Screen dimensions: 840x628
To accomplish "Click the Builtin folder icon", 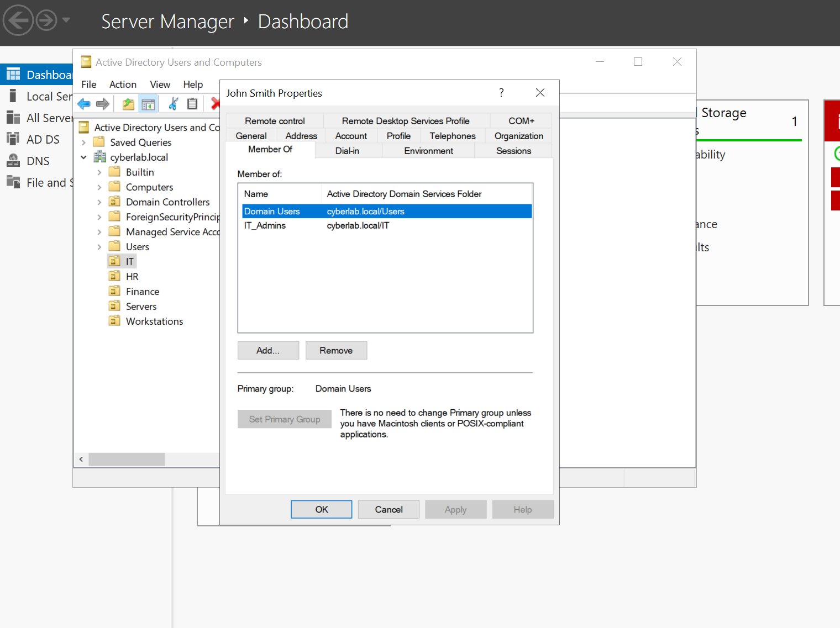I will coord(114,172).
